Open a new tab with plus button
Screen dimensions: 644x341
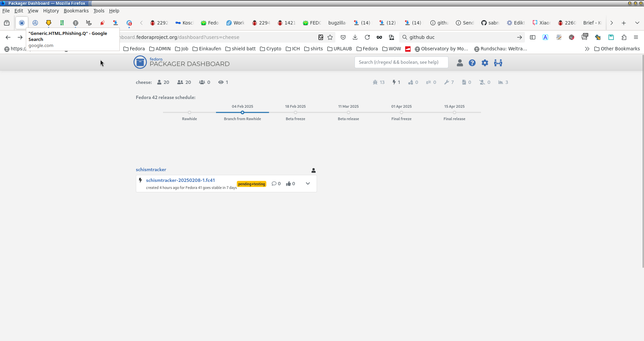(x=624, y=23)
